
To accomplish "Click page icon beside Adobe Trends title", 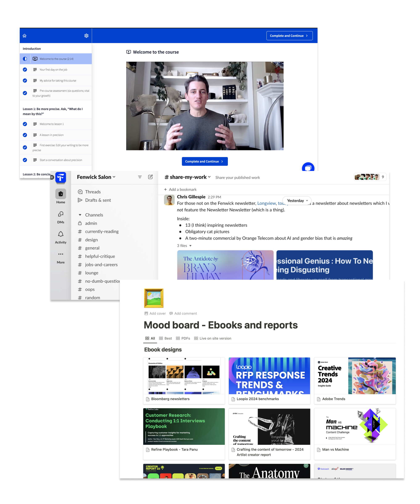I will coord(319,399).
